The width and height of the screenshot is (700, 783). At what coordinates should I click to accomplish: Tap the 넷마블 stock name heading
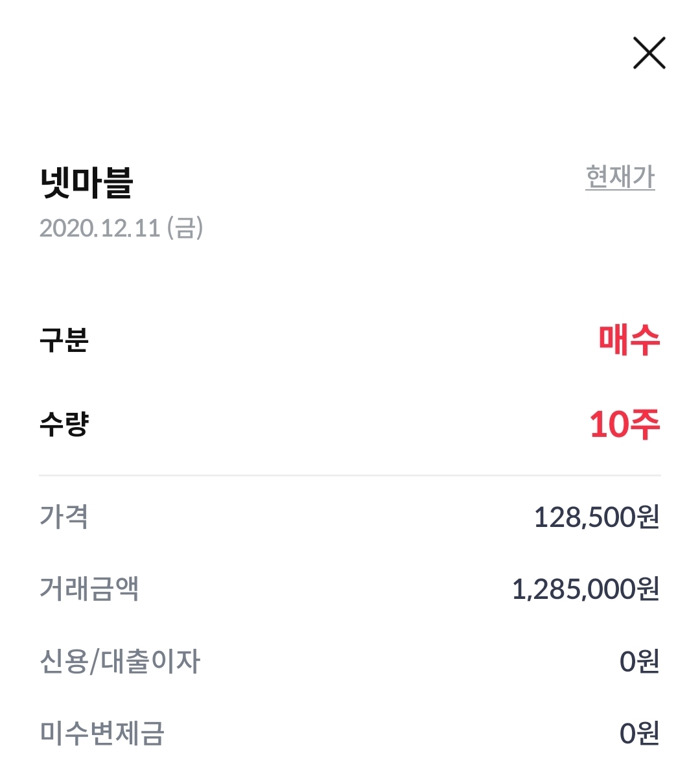pos(86,182)
